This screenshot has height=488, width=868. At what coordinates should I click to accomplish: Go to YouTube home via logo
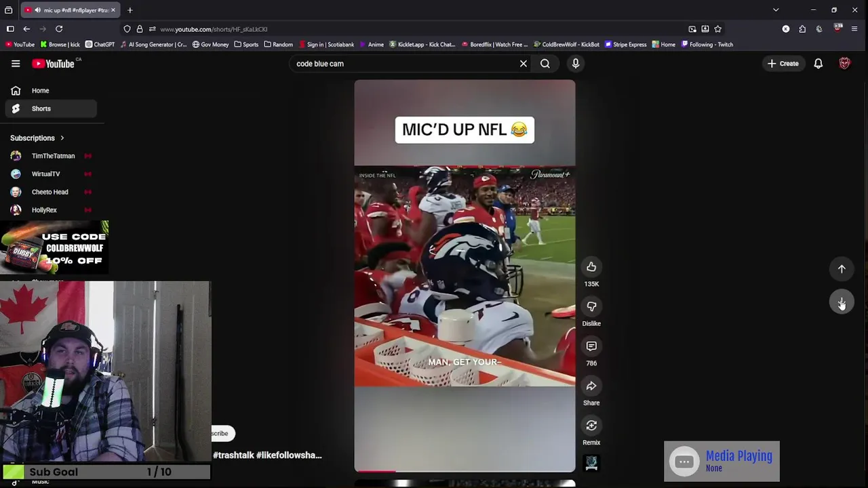[54, 64]
